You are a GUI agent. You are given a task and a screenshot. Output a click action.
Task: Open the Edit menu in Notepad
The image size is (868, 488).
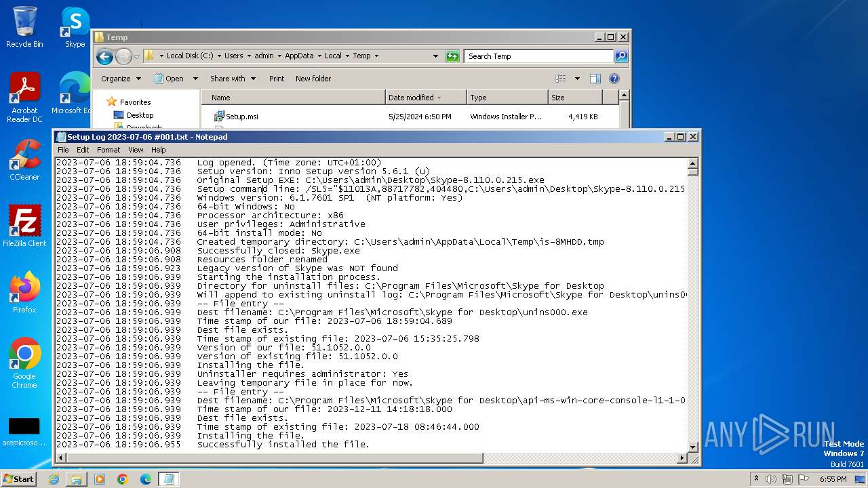[83, 150]
